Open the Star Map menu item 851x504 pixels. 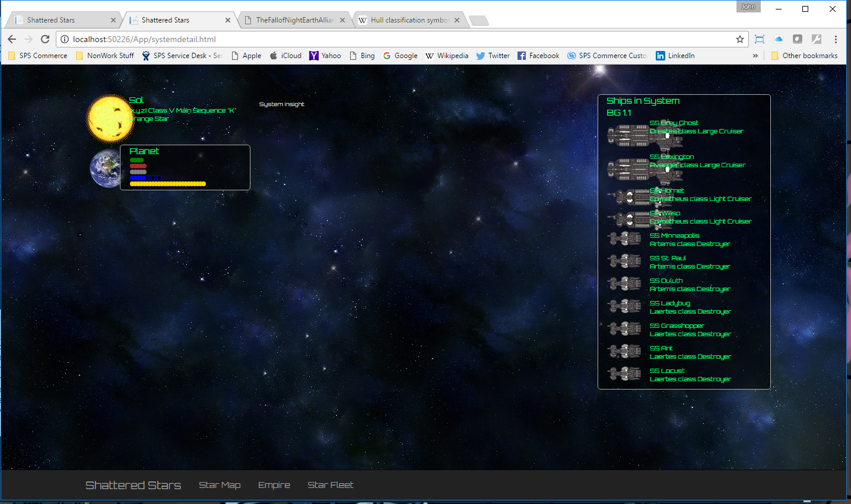[220, 485]
